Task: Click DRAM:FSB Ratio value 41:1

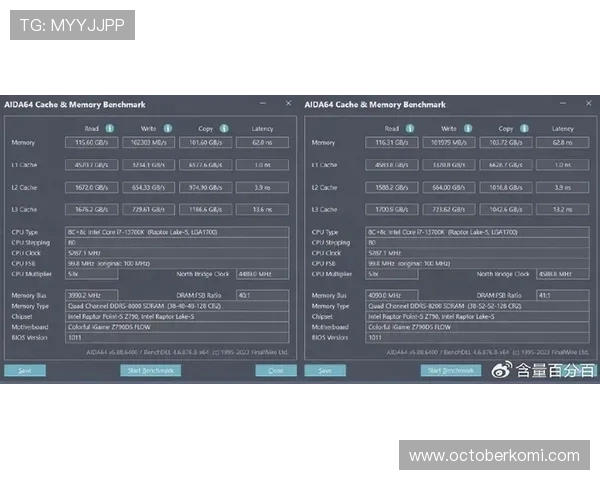Action: 562,296
